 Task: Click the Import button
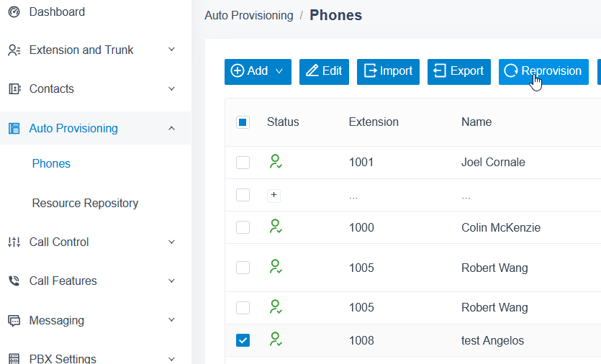(388, 72)
